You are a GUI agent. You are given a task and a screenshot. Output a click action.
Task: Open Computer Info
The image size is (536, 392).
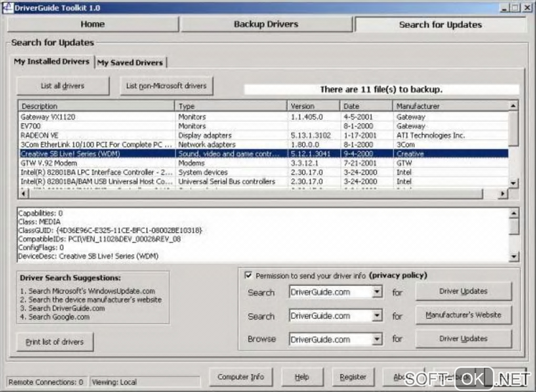pyautogui.click(x=241, y=377)
